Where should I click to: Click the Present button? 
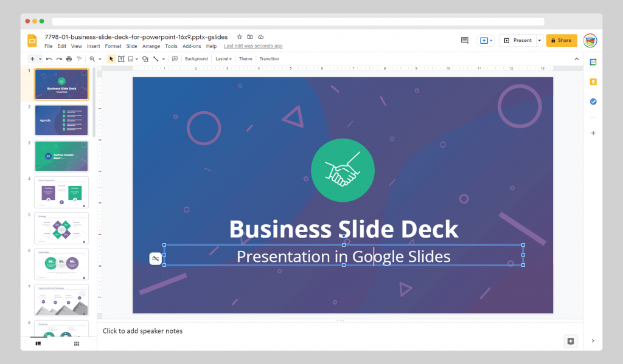tap(518, 41)
